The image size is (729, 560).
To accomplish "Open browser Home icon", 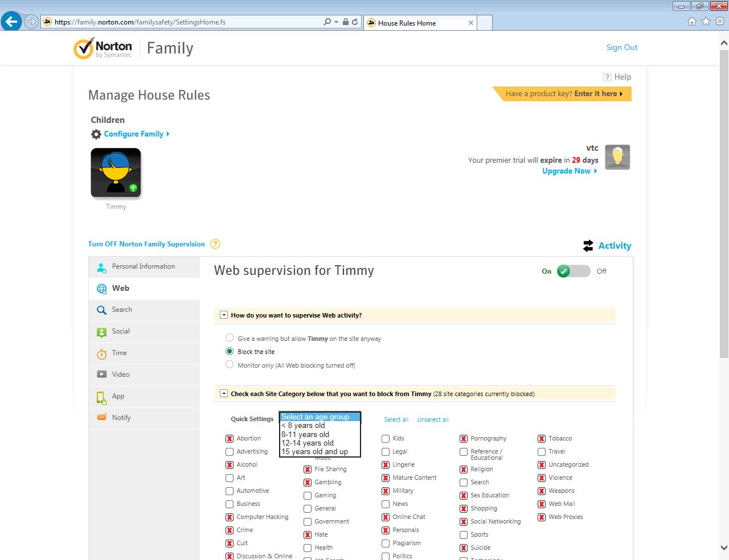I will click(692, 22).
